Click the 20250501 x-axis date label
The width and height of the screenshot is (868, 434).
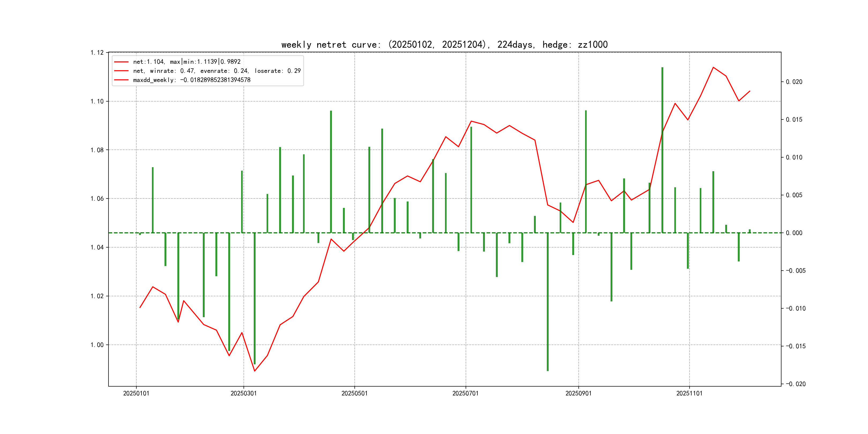tap(354, 393)
